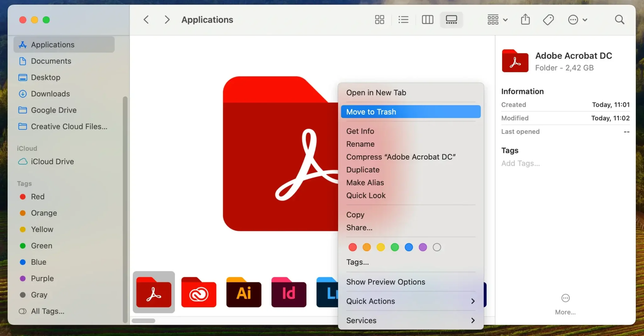Apply the red tag color in menu

[353, 247]
